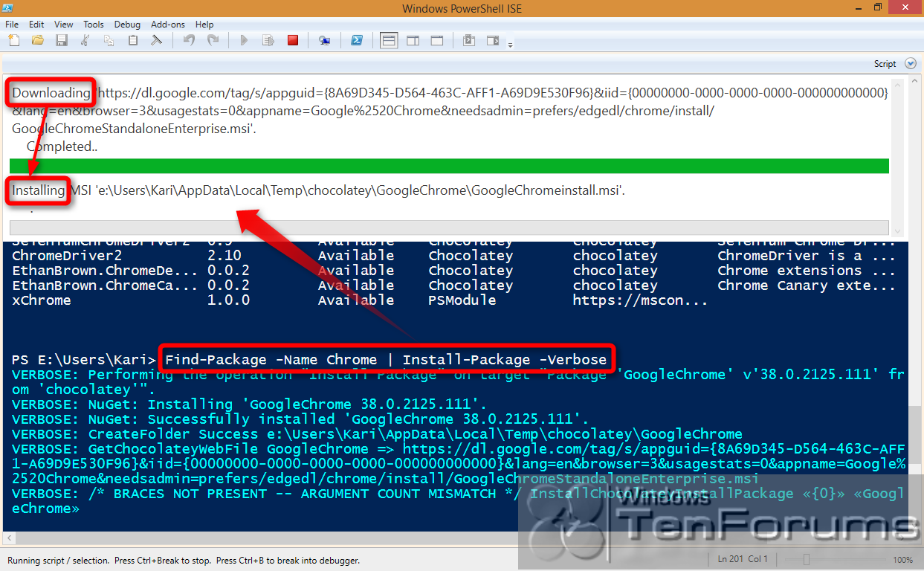Redo the last undone edit

(x=213, y=40)
